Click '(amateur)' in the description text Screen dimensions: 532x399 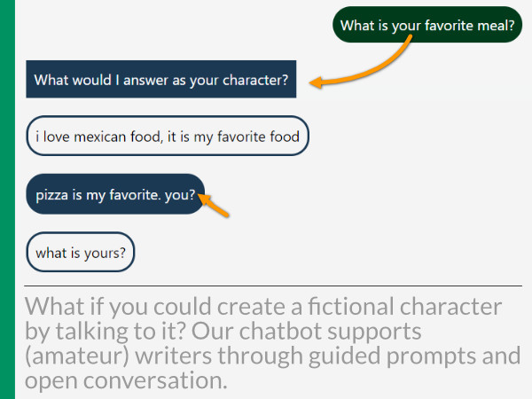[x=77, y=356]
